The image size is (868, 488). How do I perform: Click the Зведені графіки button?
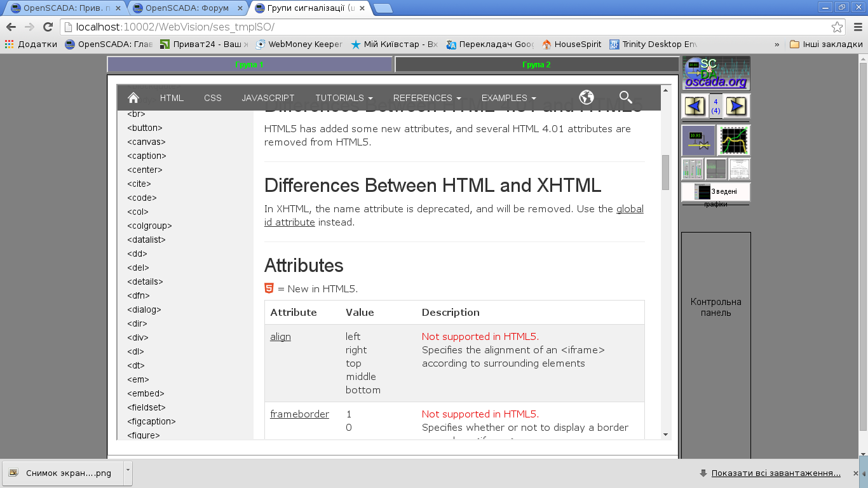pyautogui.click(x=716, y=192)
